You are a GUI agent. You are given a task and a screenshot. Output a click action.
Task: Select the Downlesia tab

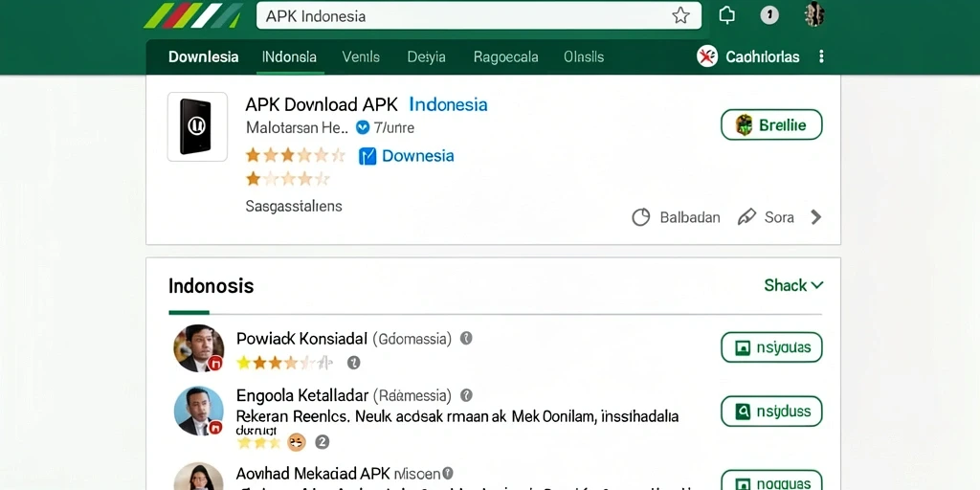204,57
